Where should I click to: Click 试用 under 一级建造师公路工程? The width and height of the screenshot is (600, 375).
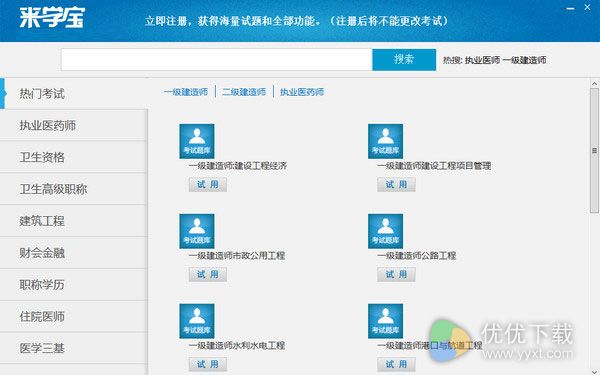[x=396, y=274]
